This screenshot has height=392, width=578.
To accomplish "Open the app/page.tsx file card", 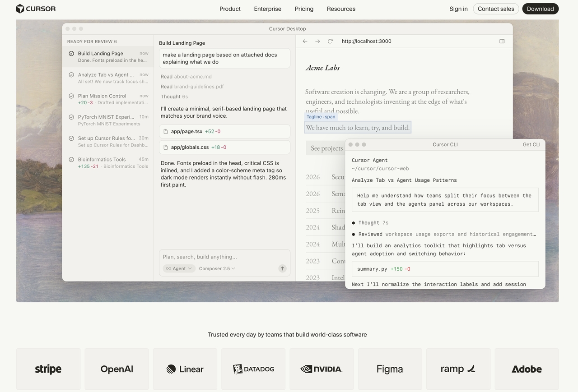I will pyautogui.click(x=224, y=131).
